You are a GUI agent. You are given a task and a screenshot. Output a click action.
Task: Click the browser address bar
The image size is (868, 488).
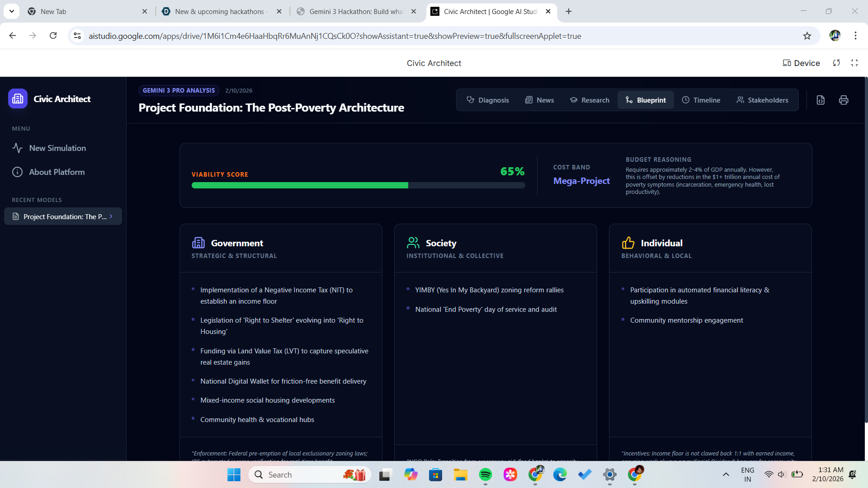[335, 36]
